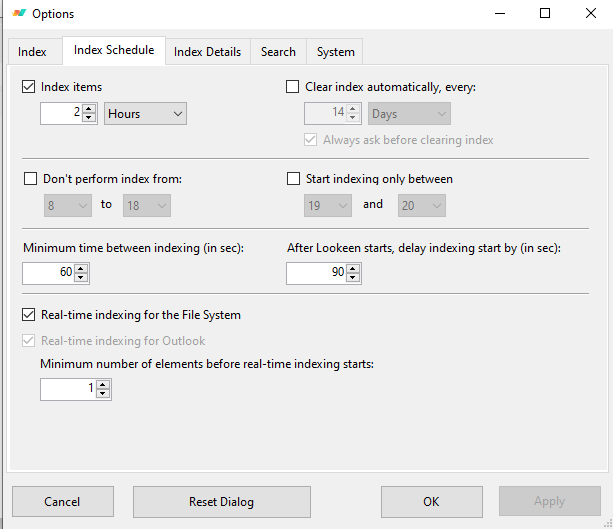This screenshot has height=529, width=613.
Task: Click the Lookeen app icon in title bar
Action: [x=19, y=13]
